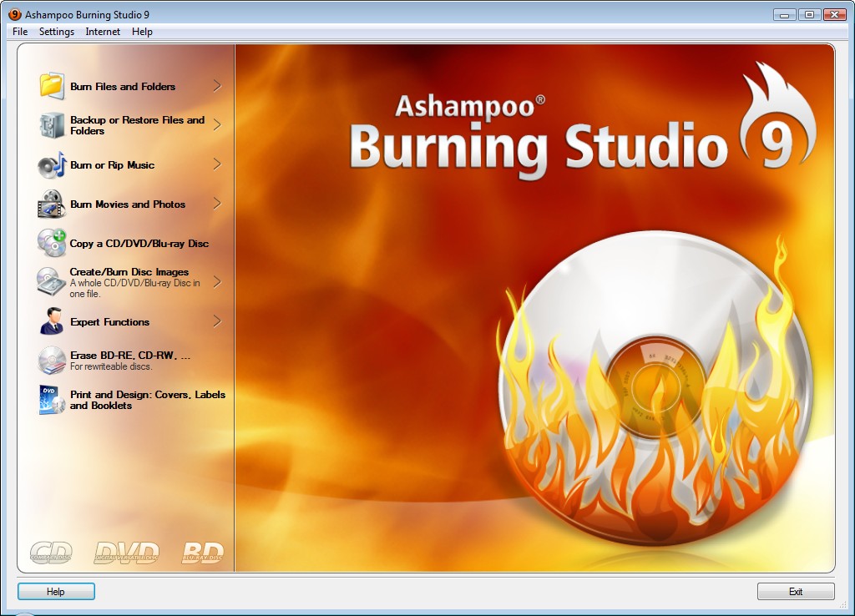Open the Settings menu

[57, 32]
